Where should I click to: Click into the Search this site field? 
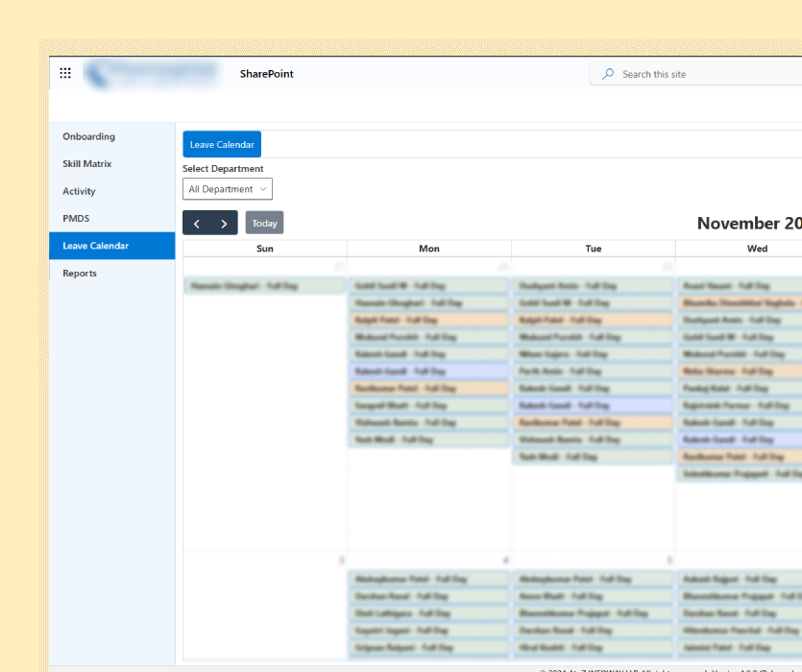pyautogui.click(x=701, y=74)
